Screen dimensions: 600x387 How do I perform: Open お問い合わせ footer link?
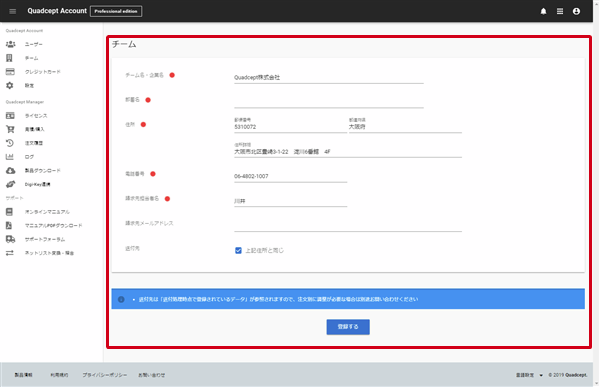tap(152, 375)
